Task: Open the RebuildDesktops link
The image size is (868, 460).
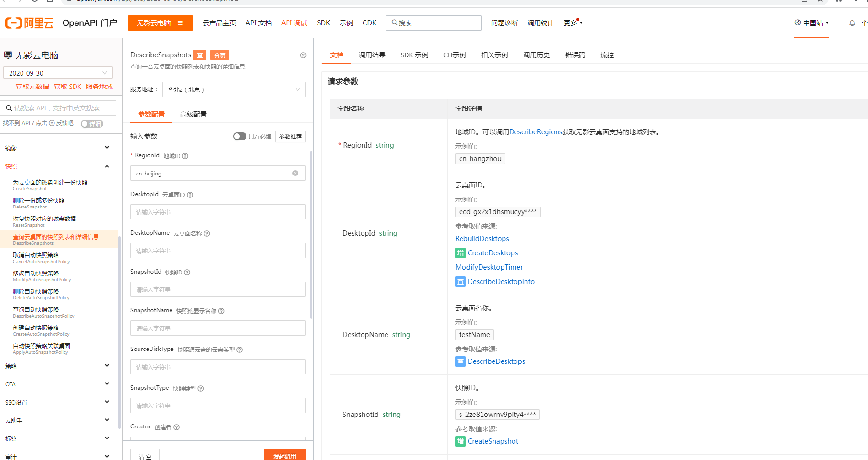Action: (482, 239)
